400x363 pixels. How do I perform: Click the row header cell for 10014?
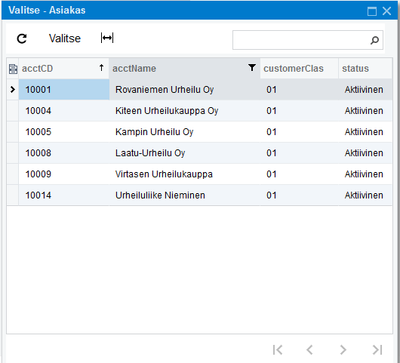click(13, 195)
